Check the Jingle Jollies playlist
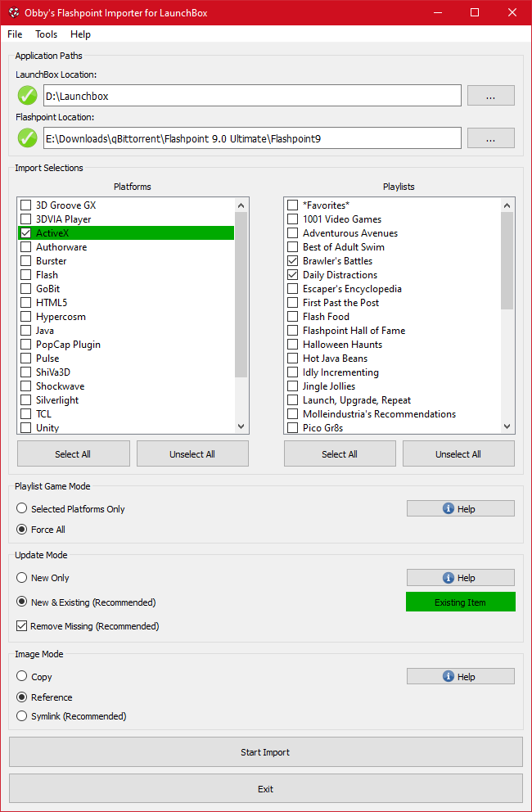Image resolution: width=532 pixels, height=812 pixels. 293,386
